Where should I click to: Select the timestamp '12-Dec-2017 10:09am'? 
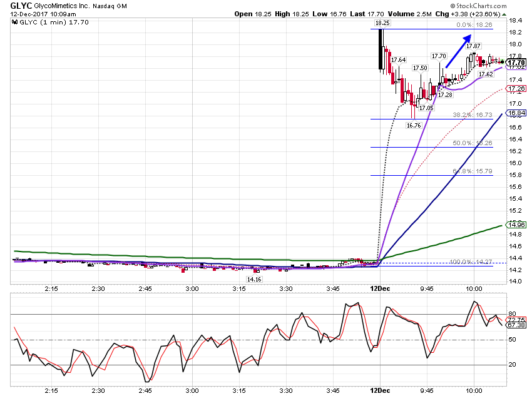[x=43, y=14]
